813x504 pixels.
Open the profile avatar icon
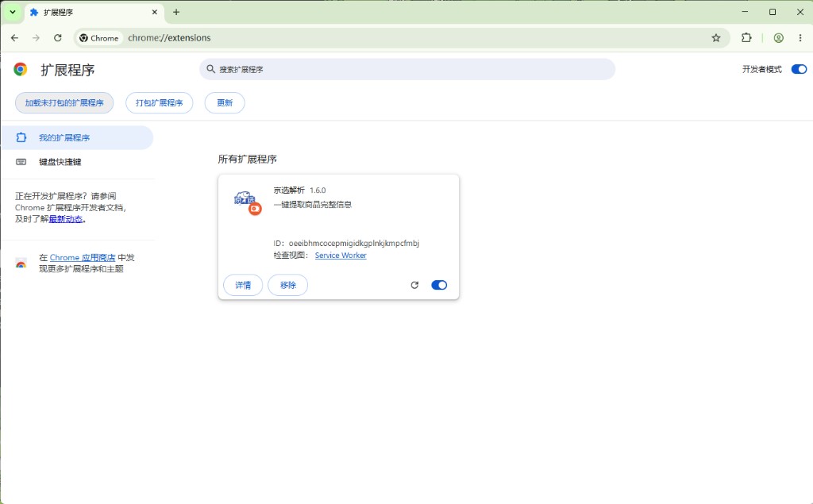tap(778, 38)
